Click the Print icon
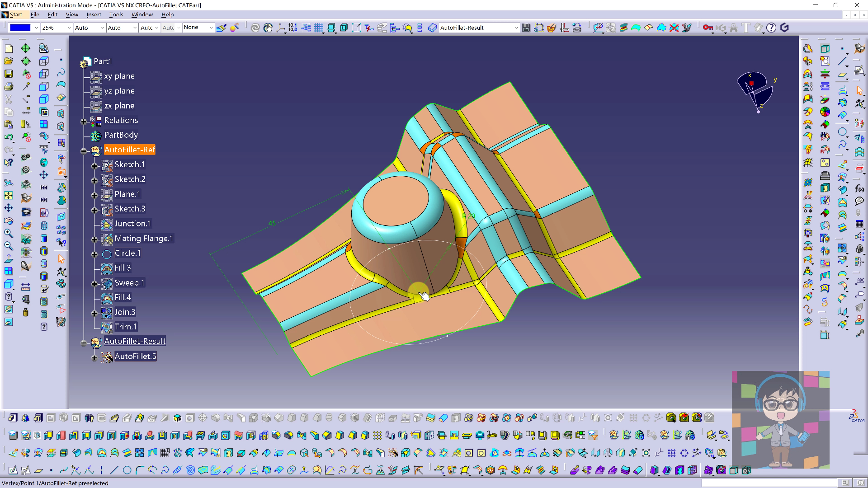The width and height of the screenshot is (868, 488). [9, 86]
